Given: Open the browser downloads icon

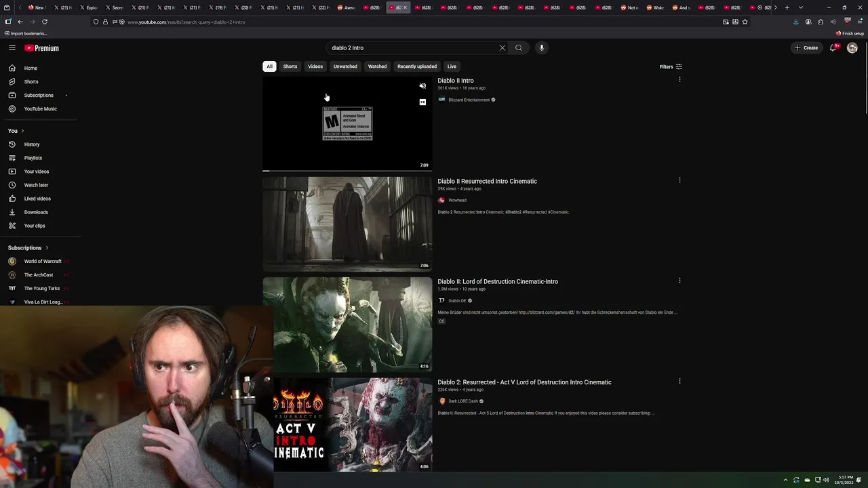Looking at the screenshot, I should point(795,22).
